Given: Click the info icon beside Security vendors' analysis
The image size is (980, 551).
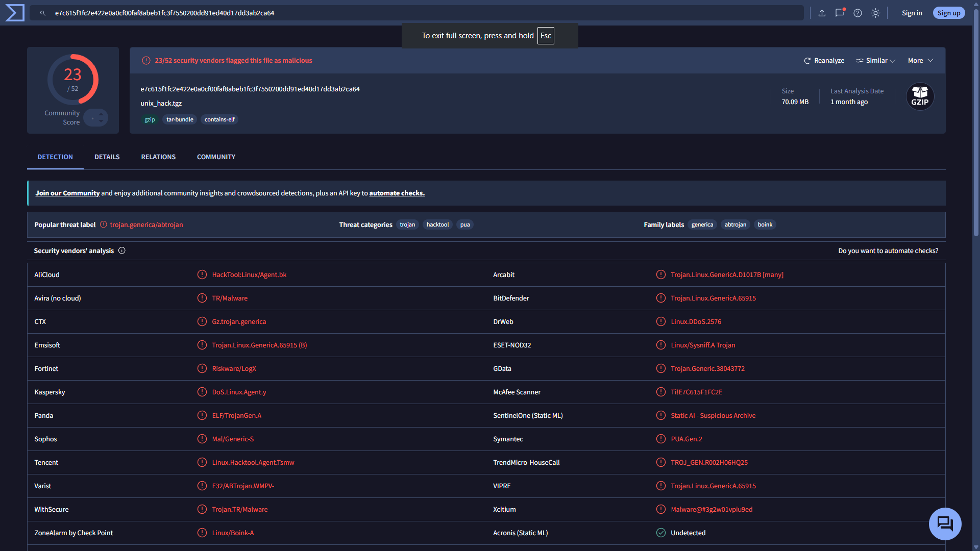Looking at the screenshot, I should click(x=122, y=251).
